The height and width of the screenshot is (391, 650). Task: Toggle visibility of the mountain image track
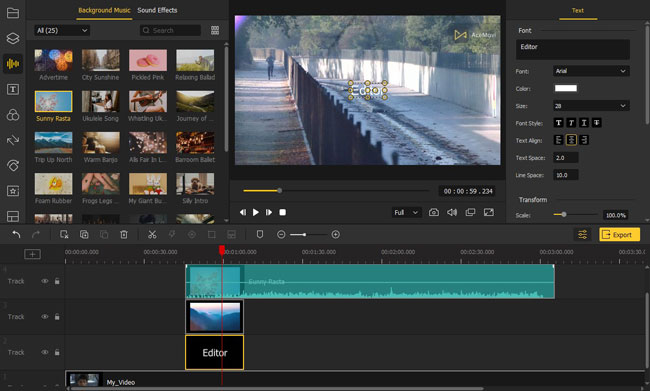click(x=44, y=317)
